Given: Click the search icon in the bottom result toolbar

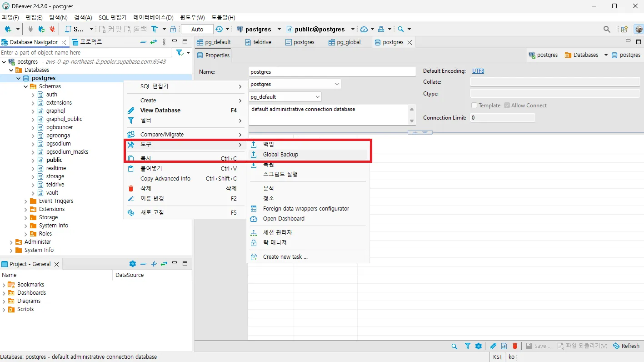Looking at the screenshot, I should click(x=454, y=346).
